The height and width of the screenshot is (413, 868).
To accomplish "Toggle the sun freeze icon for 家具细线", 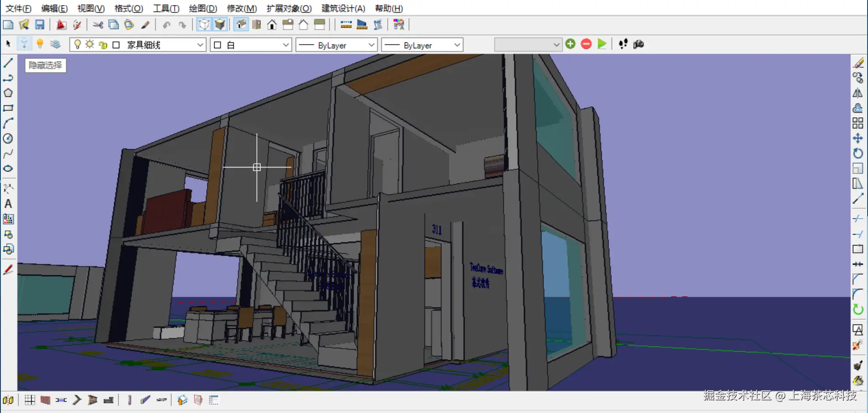I will pos(90,44).
